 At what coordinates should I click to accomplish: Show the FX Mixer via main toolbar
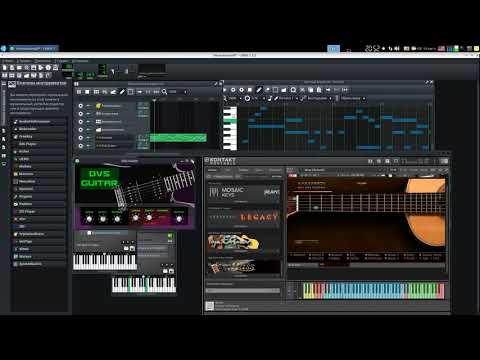(x=34, y=76)
